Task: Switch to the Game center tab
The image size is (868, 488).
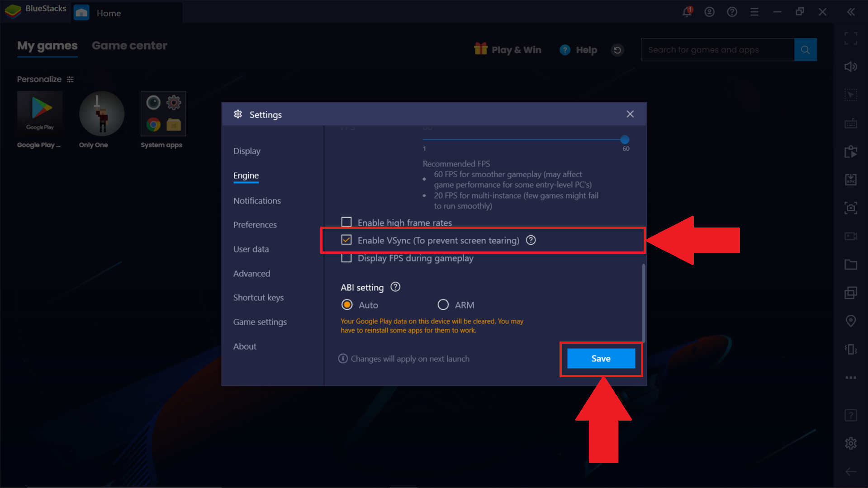Action: pyautogui.click(x=129, y=46)
